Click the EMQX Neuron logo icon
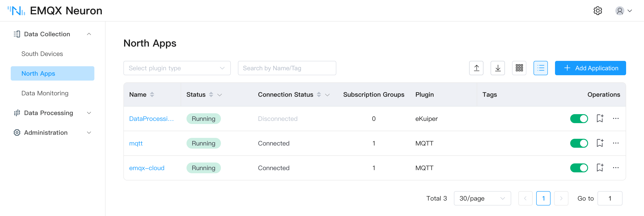Image resolution: width=644 pixels, height=216 pixels. [16, 11]
